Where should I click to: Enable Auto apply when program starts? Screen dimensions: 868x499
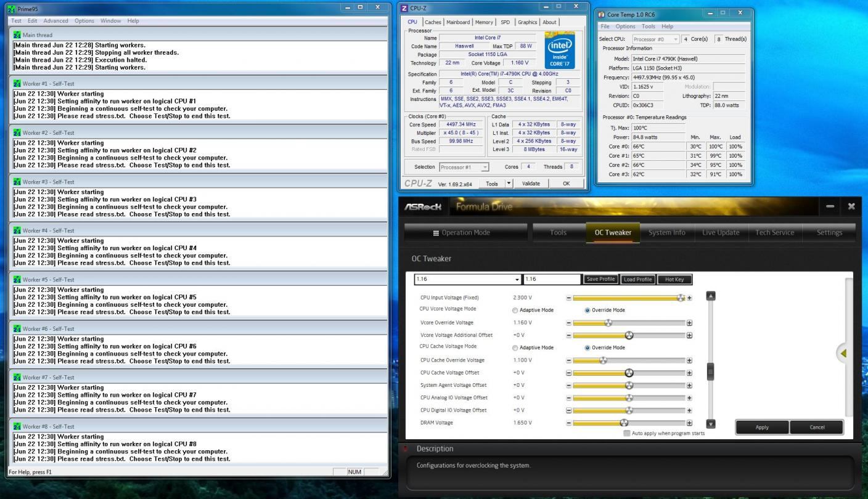[x=627, y=433]
